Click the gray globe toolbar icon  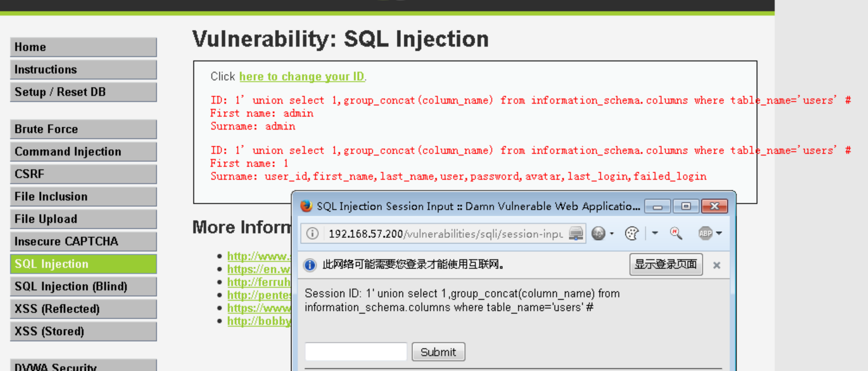(x=599, y=233)
